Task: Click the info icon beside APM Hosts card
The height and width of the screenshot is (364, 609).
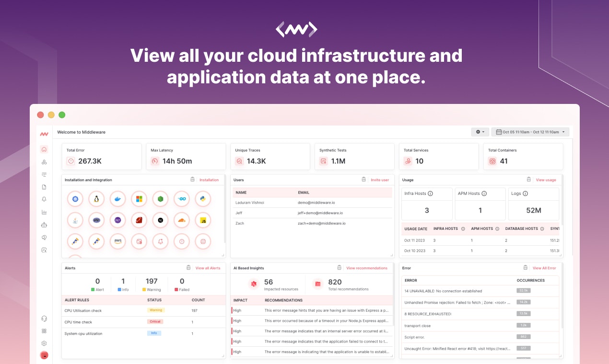Action: tap(484, 193)
